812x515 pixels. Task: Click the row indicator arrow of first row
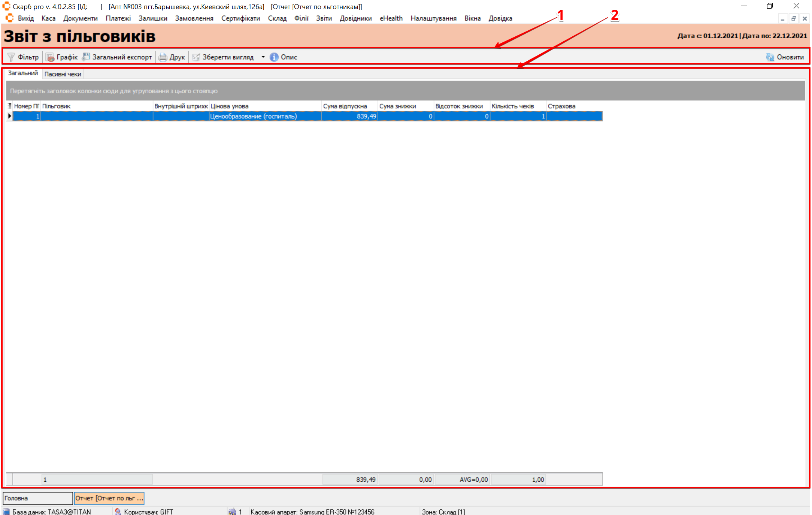[x=9, y=116]
